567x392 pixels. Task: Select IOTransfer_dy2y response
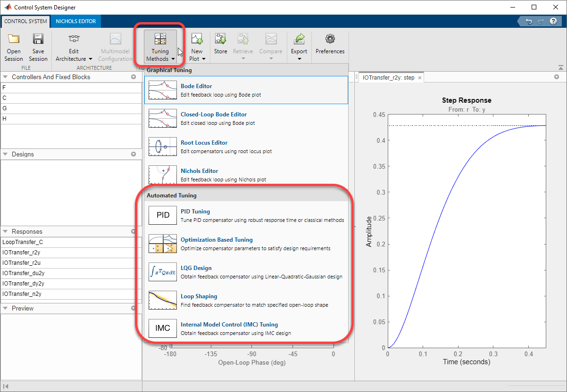point(71,284)
